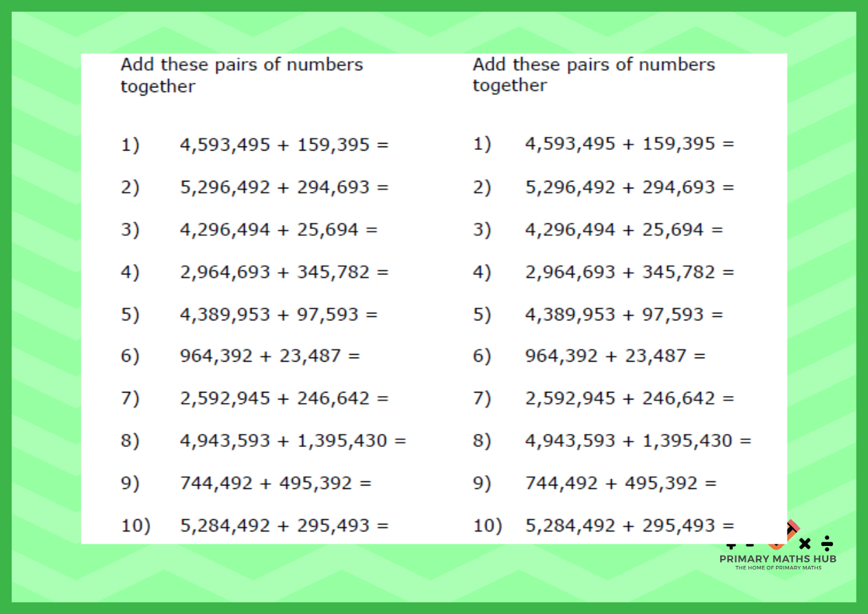Select right column problem 5,284,492 + 295,493
The height and width of the screenshot is (614, 868).
tap(630, 526)
